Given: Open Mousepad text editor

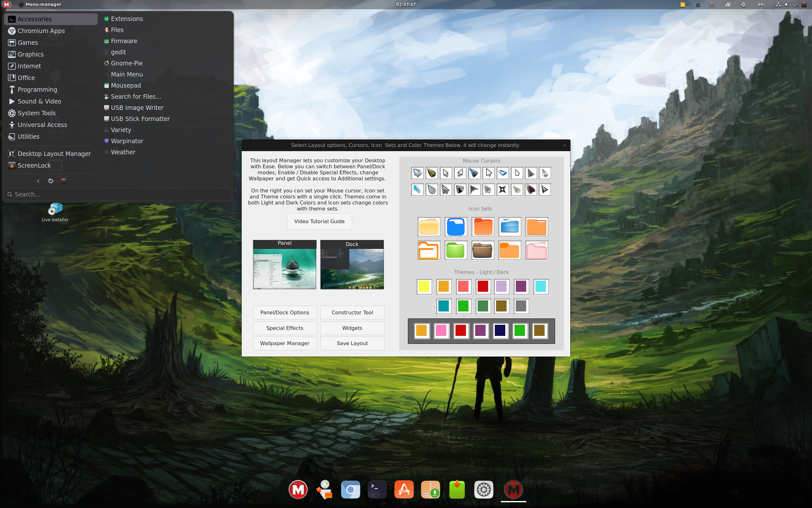Looking at the screenshot, I should point(122,85).
